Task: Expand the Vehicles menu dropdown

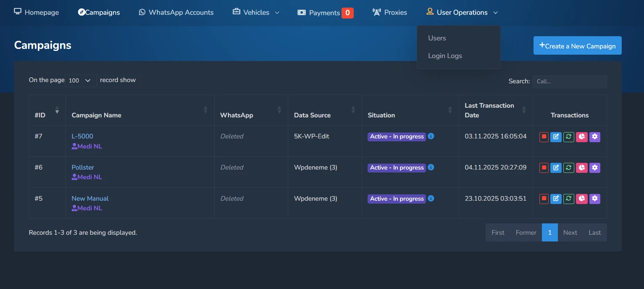Action: pos(256,13)
